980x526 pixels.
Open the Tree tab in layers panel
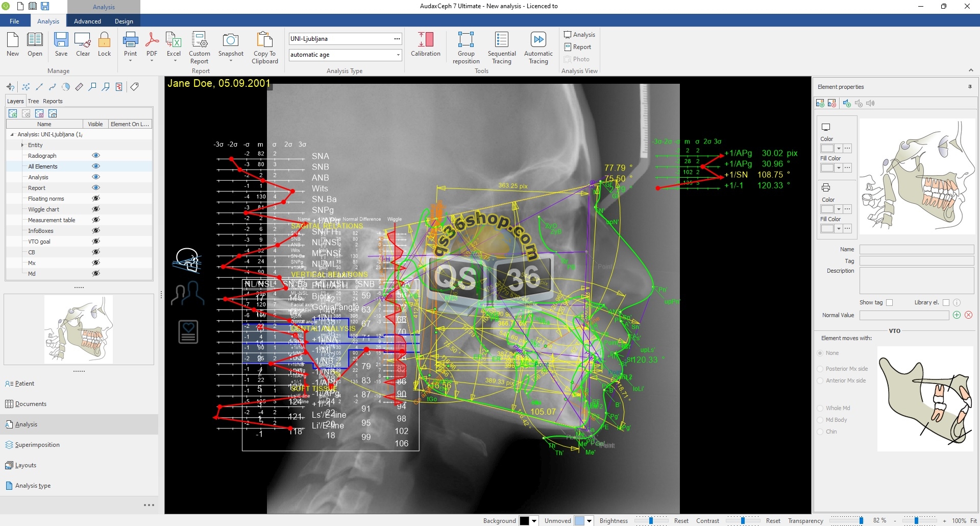33,101
